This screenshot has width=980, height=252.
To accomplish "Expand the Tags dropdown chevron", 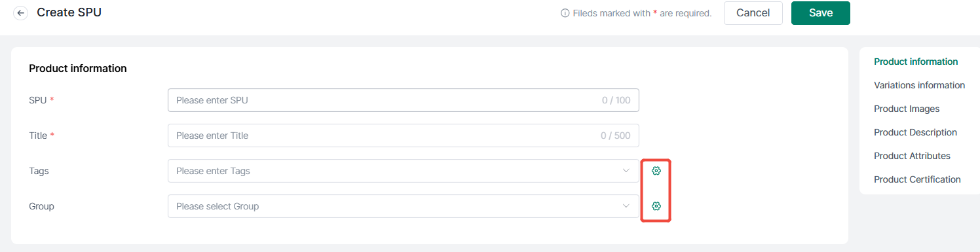I will coord(626,171).
